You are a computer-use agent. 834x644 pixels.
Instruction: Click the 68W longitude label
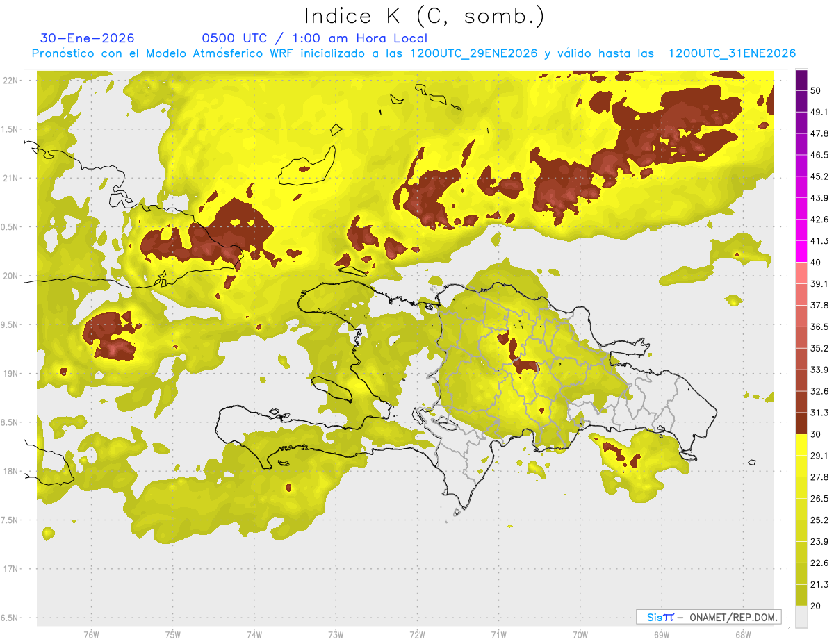[743, 634]
